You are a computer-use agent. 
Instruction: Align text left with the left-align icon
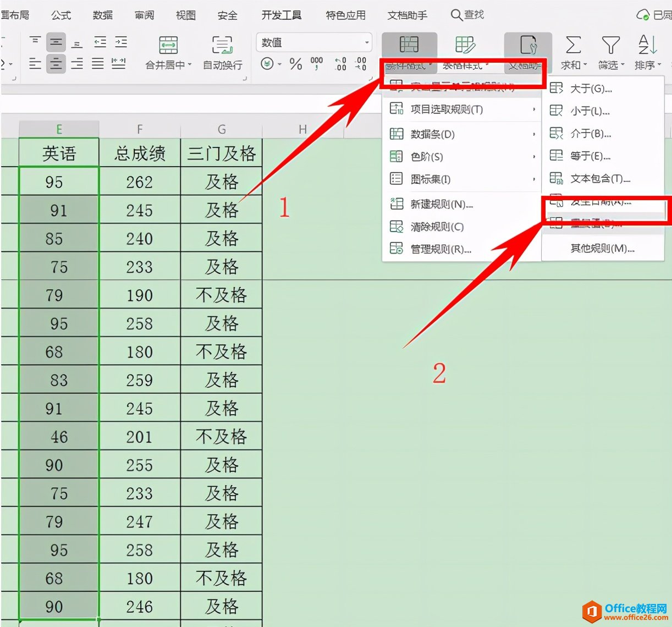35,64
